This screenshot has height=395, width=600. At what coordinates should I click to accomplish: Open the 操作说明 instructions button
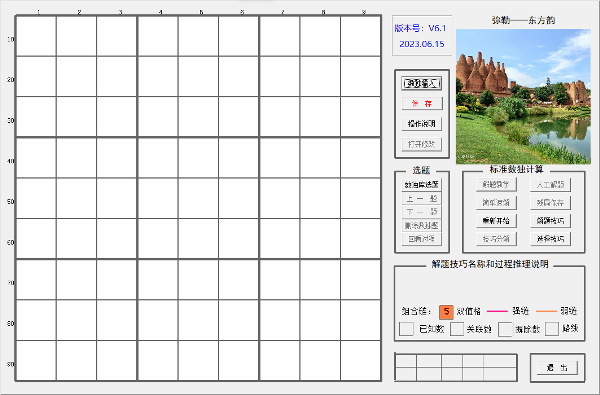coord(422,124)
